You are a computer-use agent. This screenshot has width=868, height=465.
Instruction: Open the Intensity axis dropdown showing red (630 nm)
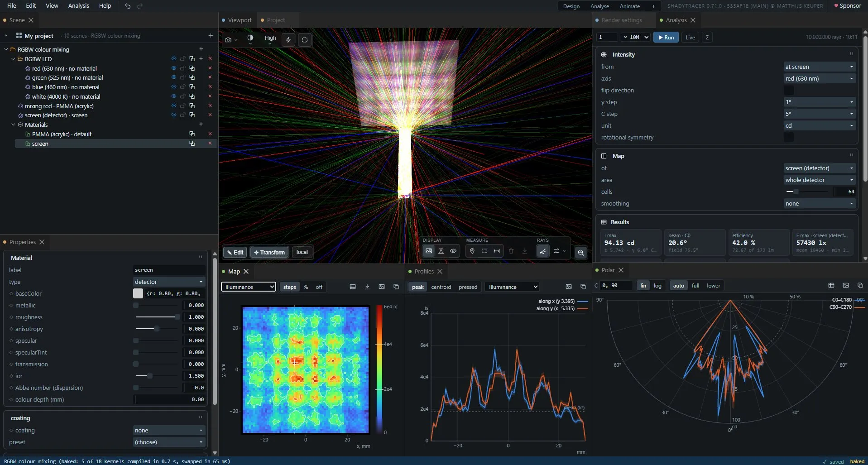[819, 78]
